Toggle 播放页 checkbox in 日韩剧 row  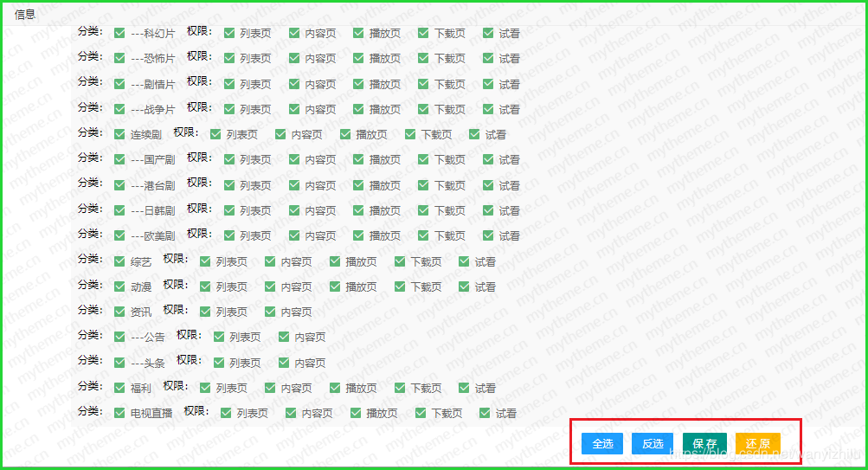tap(358, 210)
